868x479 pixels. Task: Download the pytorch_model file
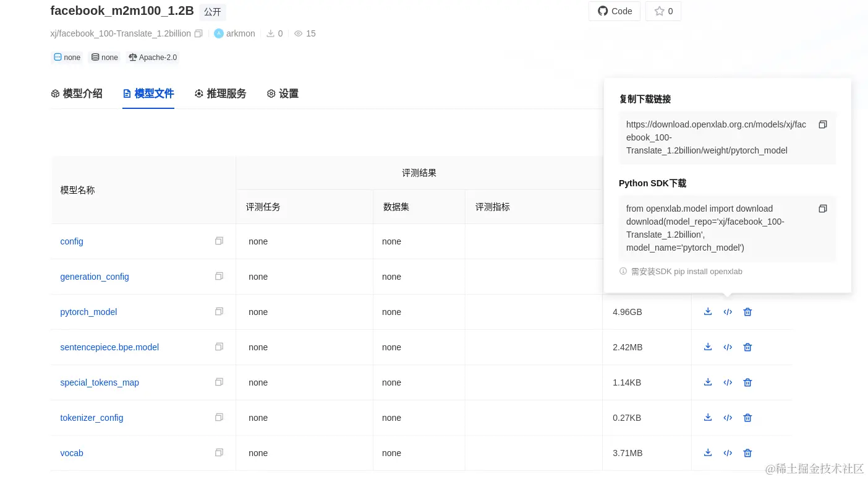pyautogui.click(x=708, y=312)
